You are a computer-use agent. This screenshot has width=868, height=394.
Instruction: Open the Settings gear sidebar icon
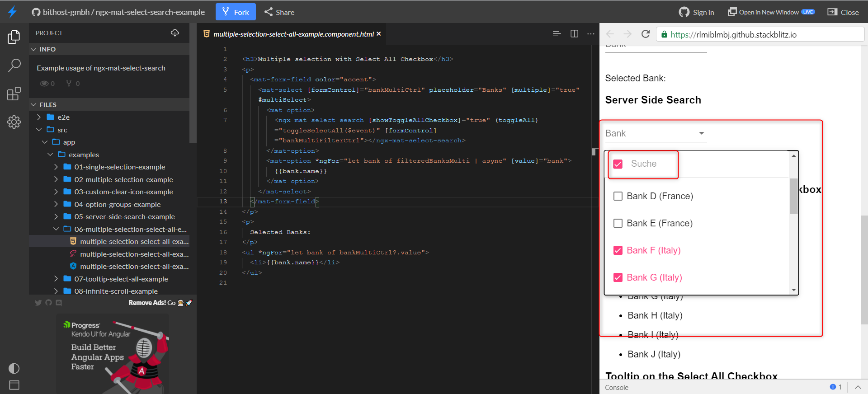click(x=14, y=122)
